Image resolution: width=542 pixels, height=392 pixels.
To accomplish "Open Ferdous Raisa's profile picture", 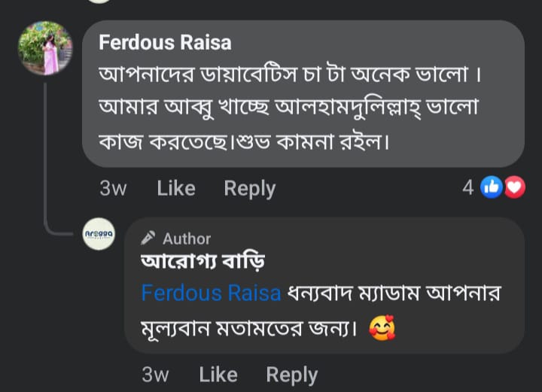I will click(44, 49).
